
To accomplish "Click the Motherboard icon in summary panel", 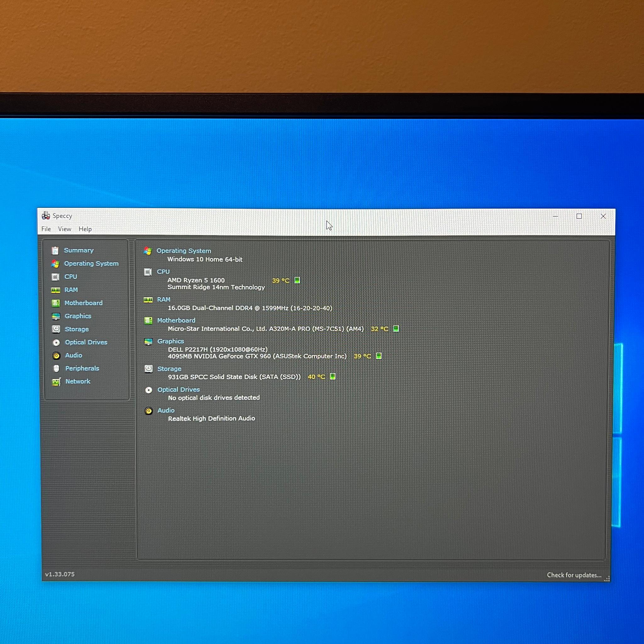I will (148, 321).
